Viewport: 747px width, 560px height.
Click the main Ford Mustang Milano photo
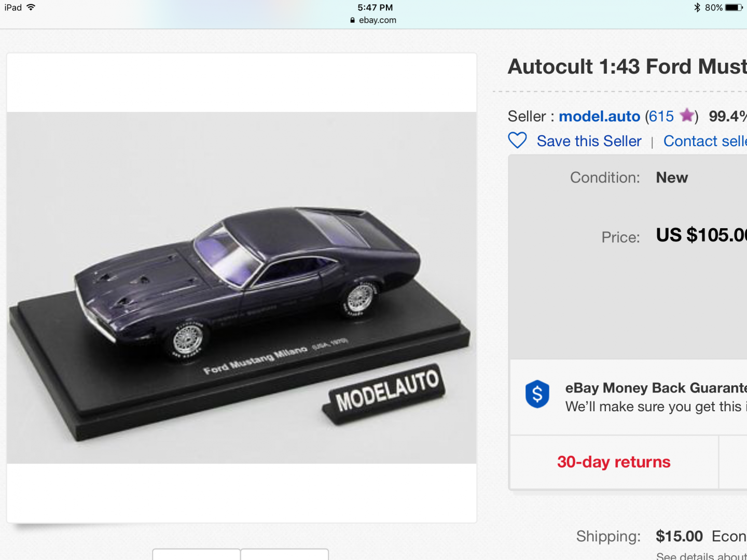[x=242, y=288]
